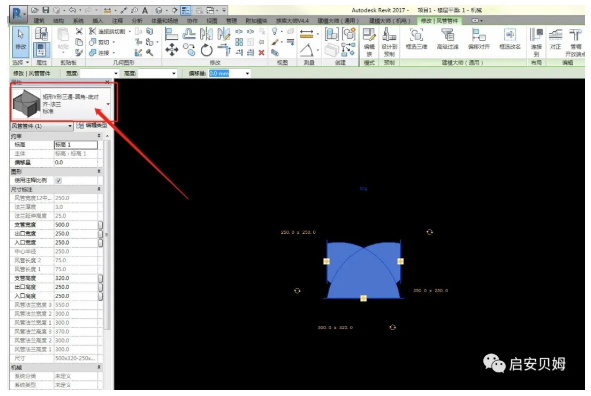Open the Structure ribbon tab
This screenshot has height=396, width=591.
[58, 20]
